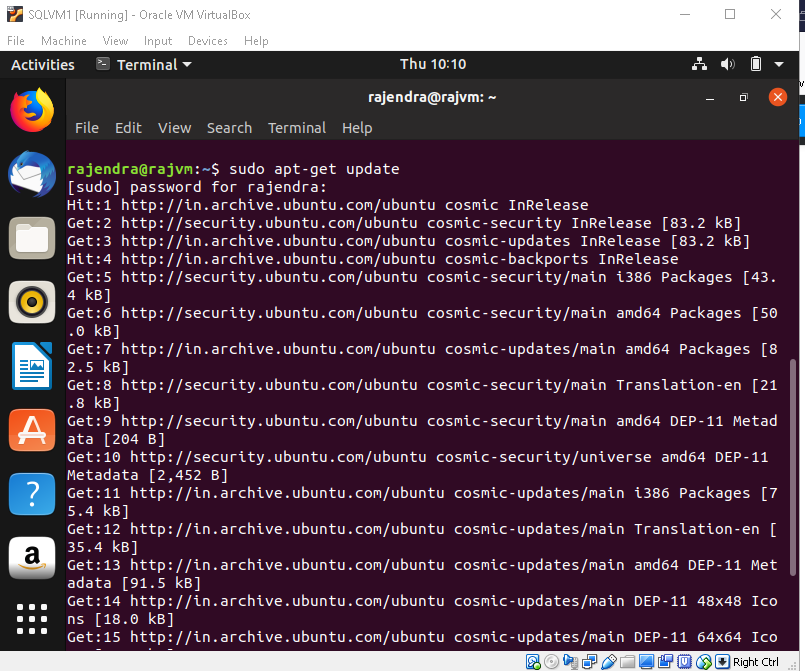Open the Files manager icon

pyautogui.click(x=32, y=238)
